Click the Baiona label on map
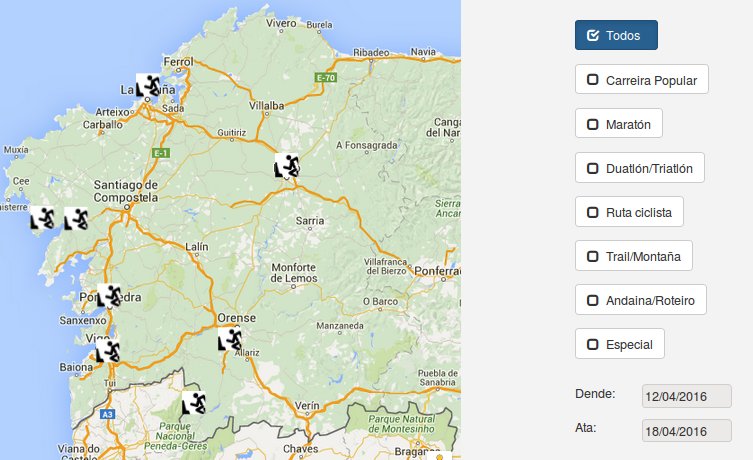The image size is (753, 460). [x=76, y=367]
